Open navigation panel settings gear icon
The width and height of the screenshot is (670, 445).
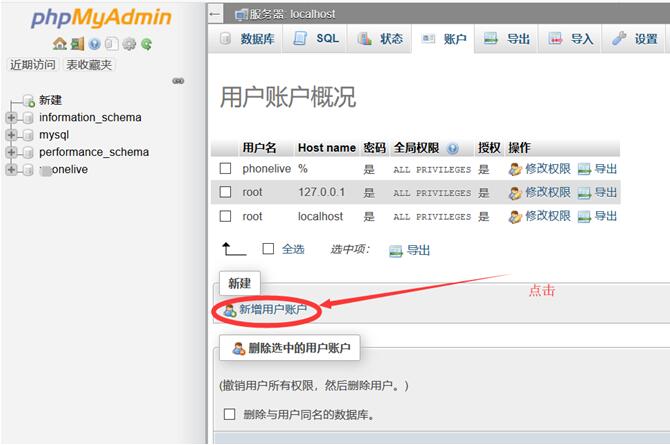point(129,44)
